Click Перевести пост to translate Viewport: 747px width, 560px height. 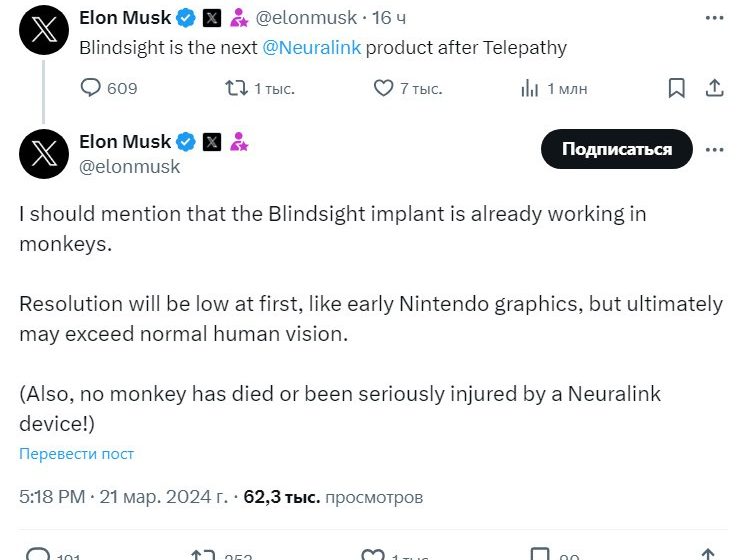[x=76, y=453]
